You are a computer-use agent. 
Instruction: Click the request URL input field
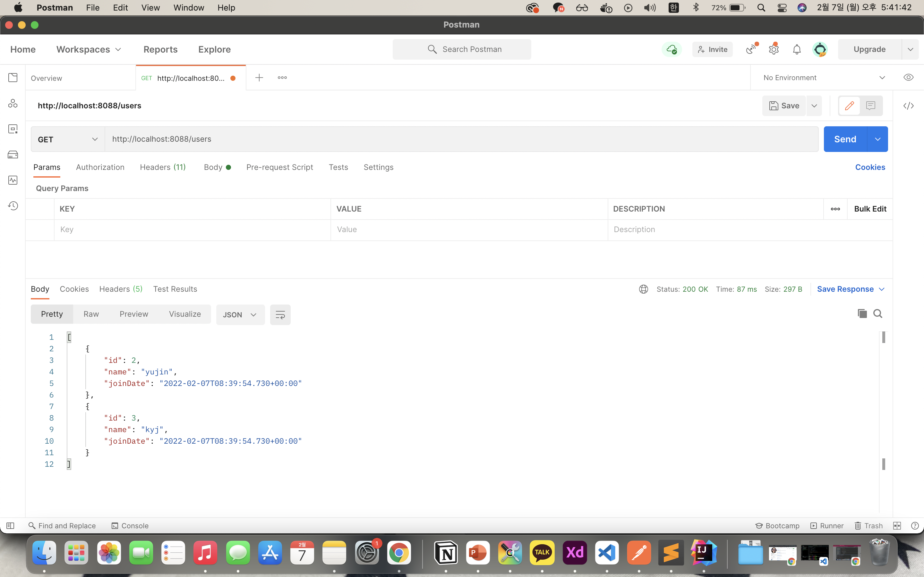click(x=458, y=139)
